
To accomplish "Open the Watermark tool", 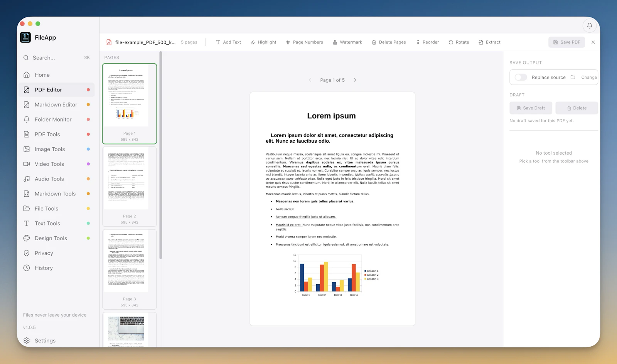I will coord(347,42).
